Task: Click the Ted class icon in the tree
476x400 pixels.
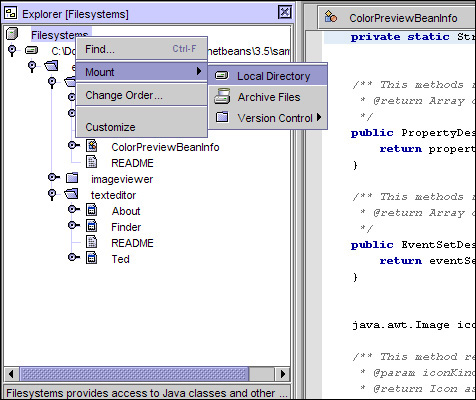Action: tap(91, 258)
